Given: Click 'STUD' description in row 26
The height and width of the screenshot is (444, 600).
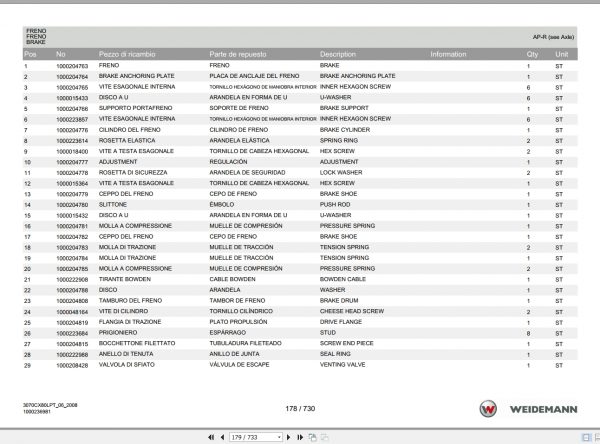Looking at the screenshot, I should [x=328, y=333].
